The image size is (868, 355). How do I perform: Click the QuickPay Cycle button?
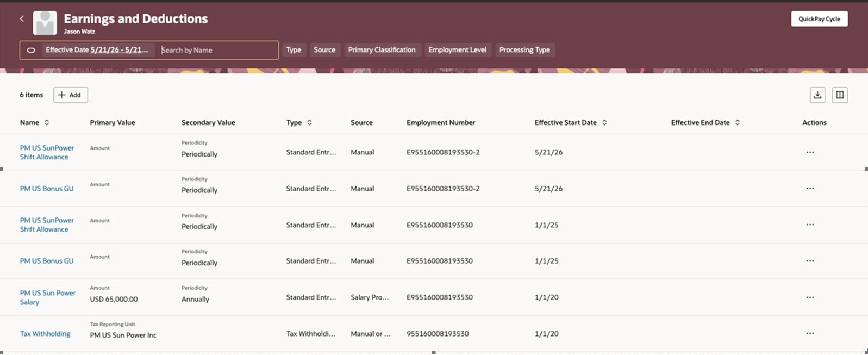point(819,19)
